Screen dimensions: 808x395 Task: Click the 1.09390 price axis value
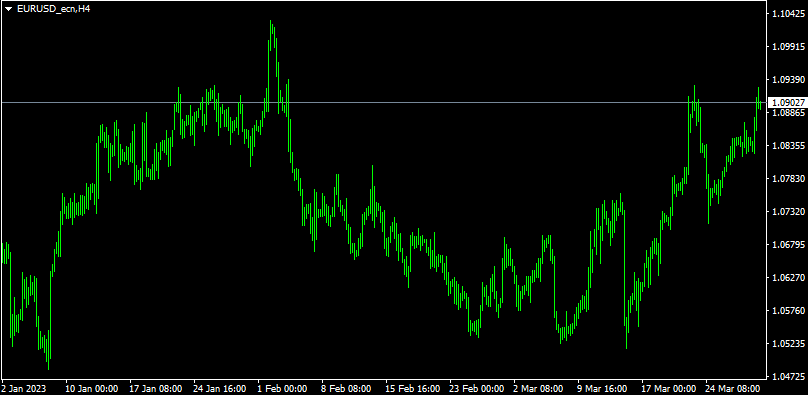tap(787, 80)
